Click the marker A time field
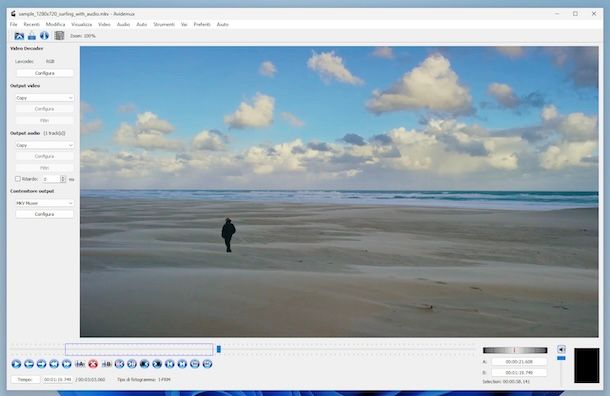Image resolution: width=610 pixels, height=396 pixels. click(519, 362)
